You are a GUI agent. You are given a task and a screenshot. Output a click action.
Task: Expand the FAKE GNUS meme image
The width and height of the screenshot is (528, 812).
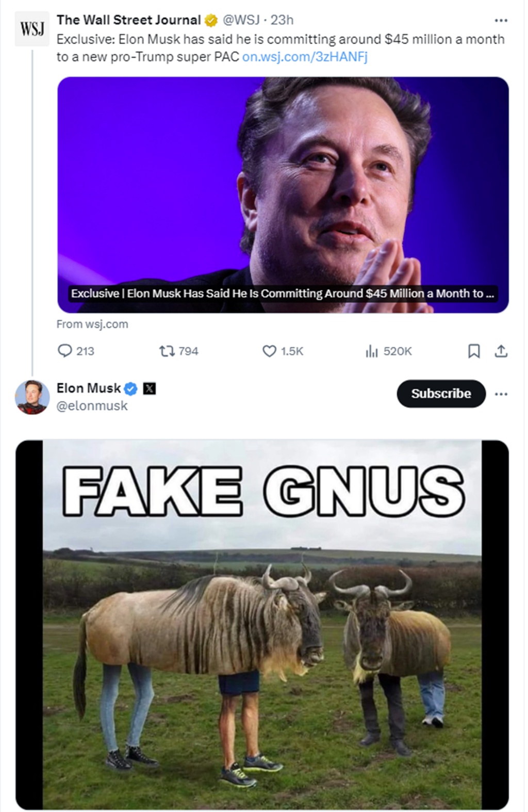pyautogui.click(x=262, y=624)
